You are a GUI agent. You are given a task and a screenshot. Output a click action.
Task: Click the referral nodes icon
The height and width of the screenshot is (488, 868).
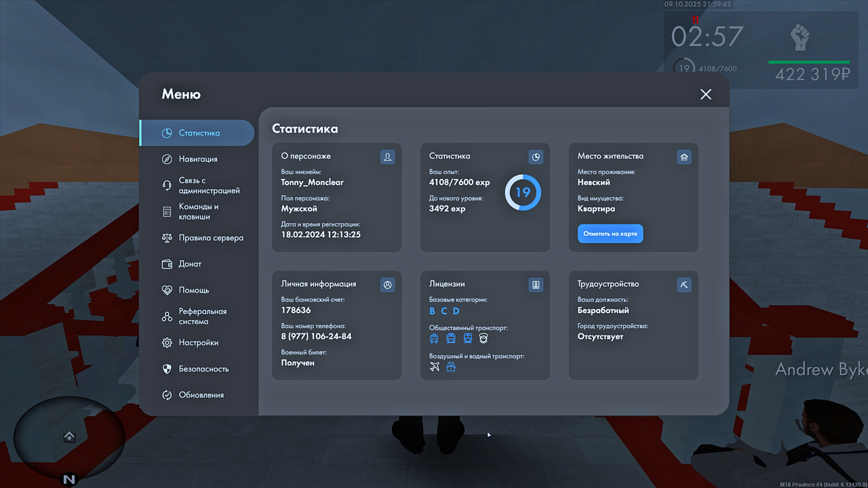pyautogui.click(x=167, y=317)
